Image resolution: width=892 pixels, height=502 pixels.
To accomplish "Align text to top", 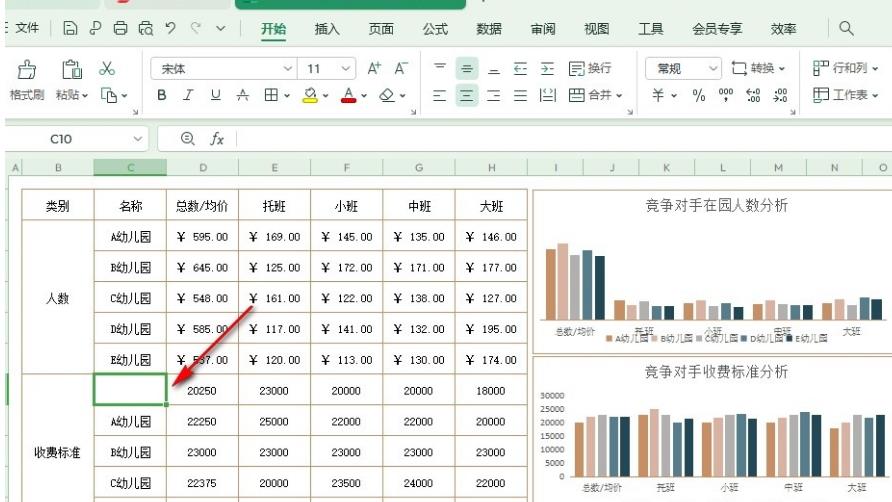I will pyautogui.click(x=440, y=69).
